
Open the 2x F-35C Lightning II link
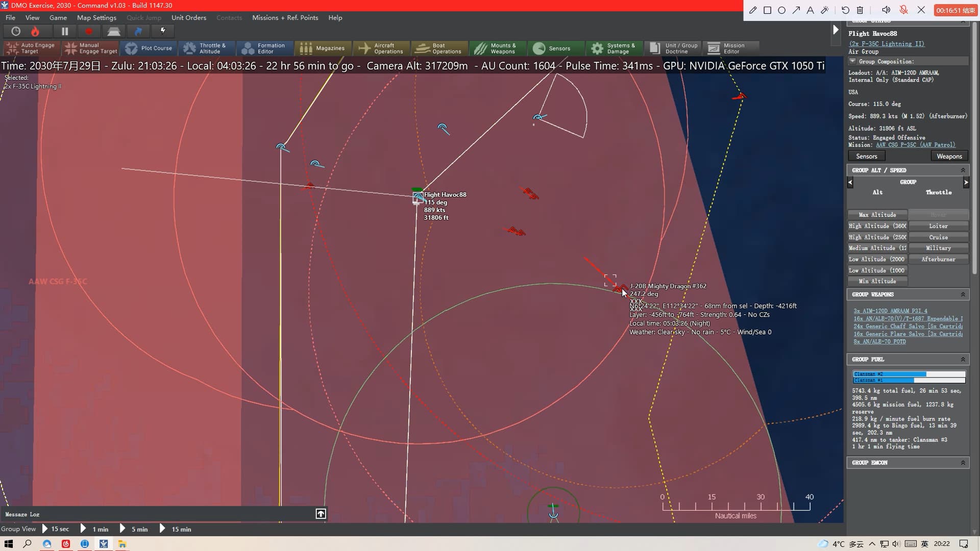coord(887,44)
